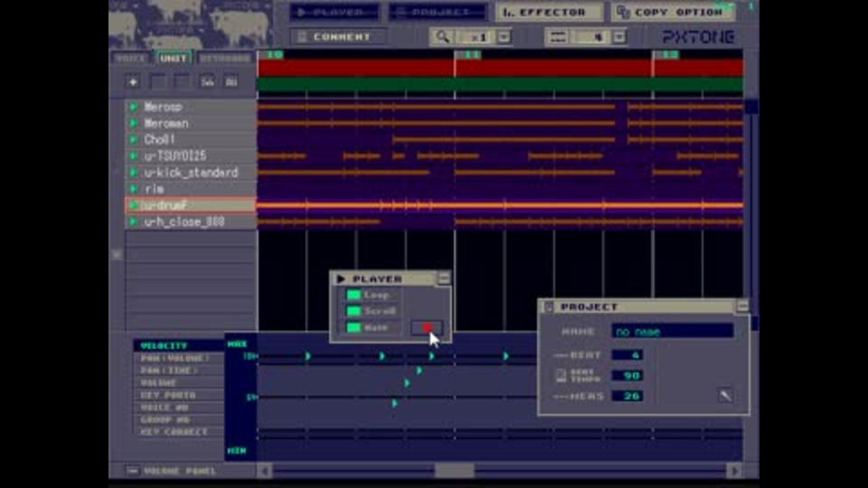This screenshot has width=868, height=488.
Task: Open the EFFECTOR panel button
Action: click(x=550, y=12)
